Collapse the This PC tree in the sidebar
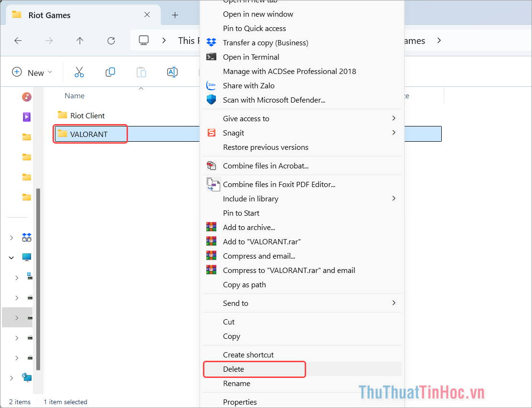The height and width of the screenshot is (408, 532). 11,257
